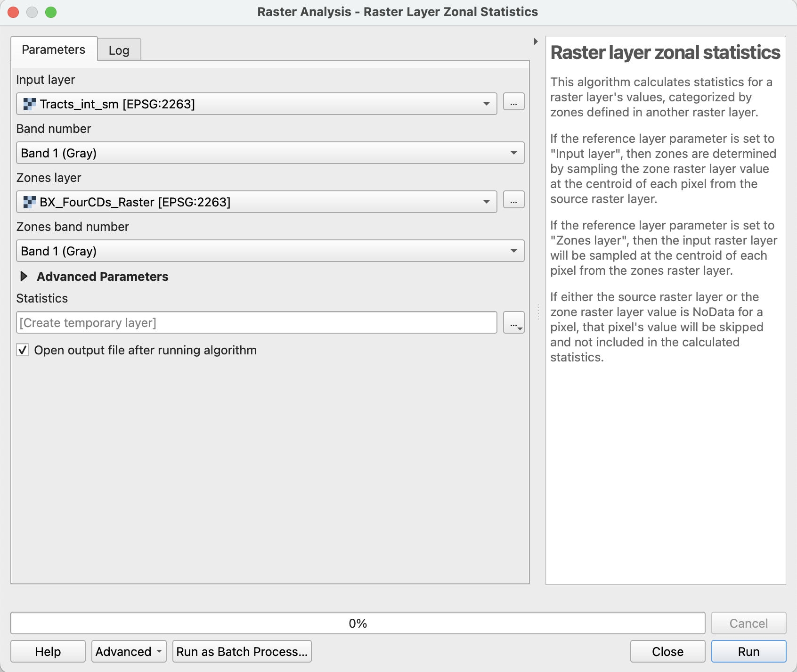Image resolution: width=797 pixels, height=672 pixels.
Task: Click the Raster layer zonal statistics heading
Action: [665, 52]
